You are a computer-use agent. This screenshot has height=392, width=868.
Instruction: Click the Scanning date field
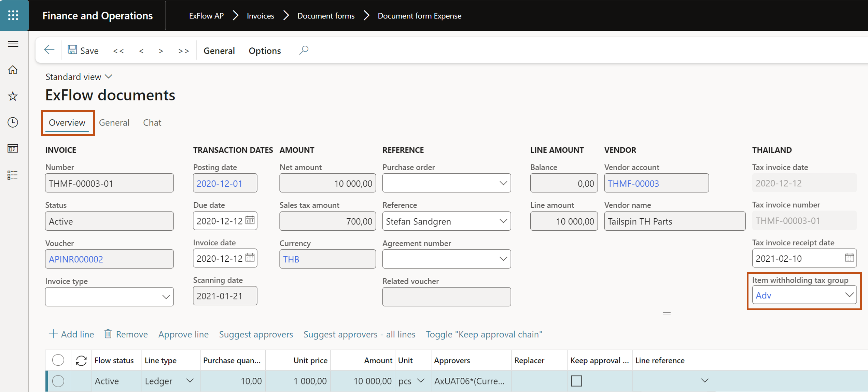(225, 296)
